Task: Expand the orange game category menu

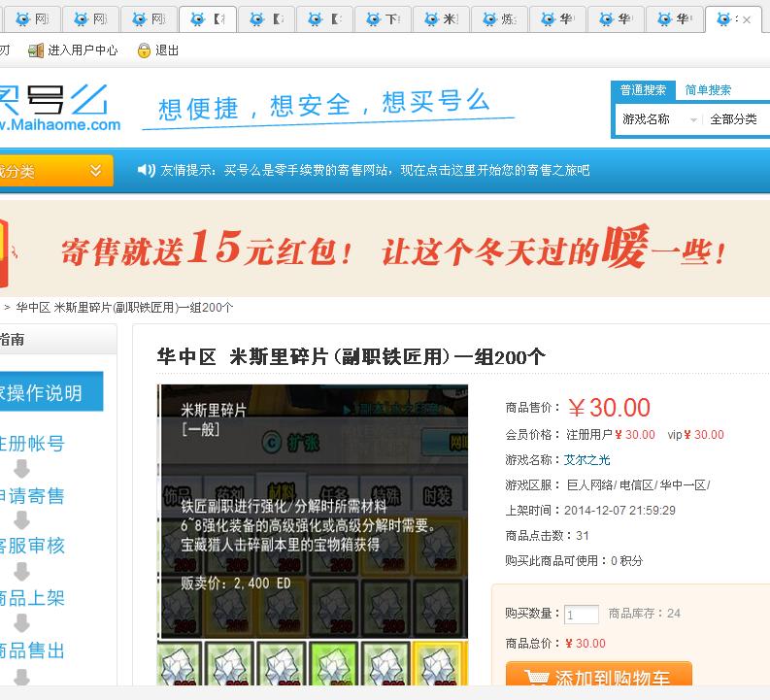Action: (55, 171)
